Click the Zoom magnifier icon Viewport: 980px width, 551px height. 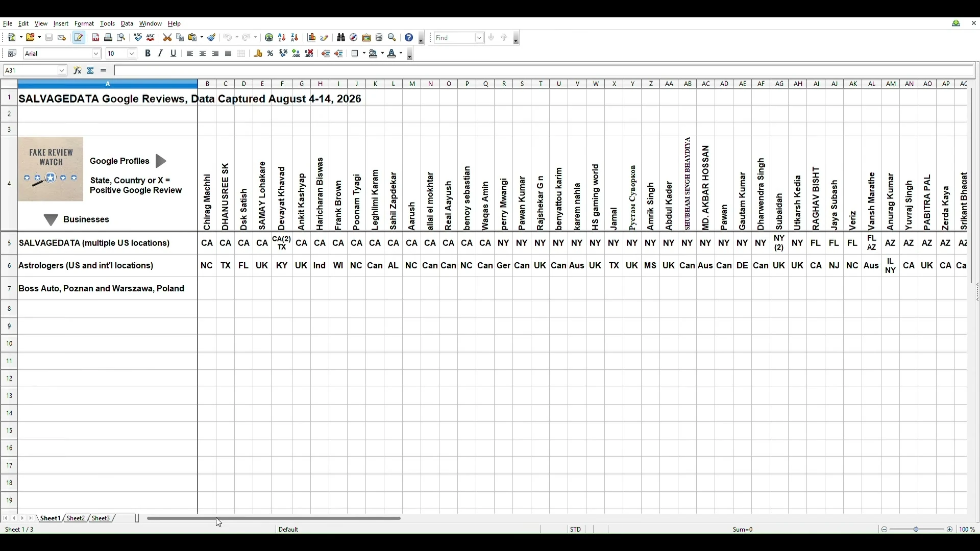click(x=393, y=38)
